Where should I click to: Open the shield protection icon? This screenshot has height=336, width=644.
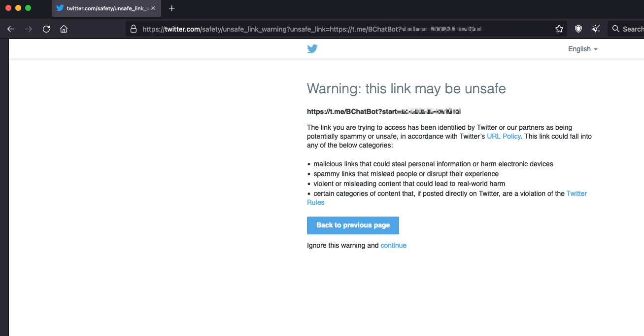point(578,29)
